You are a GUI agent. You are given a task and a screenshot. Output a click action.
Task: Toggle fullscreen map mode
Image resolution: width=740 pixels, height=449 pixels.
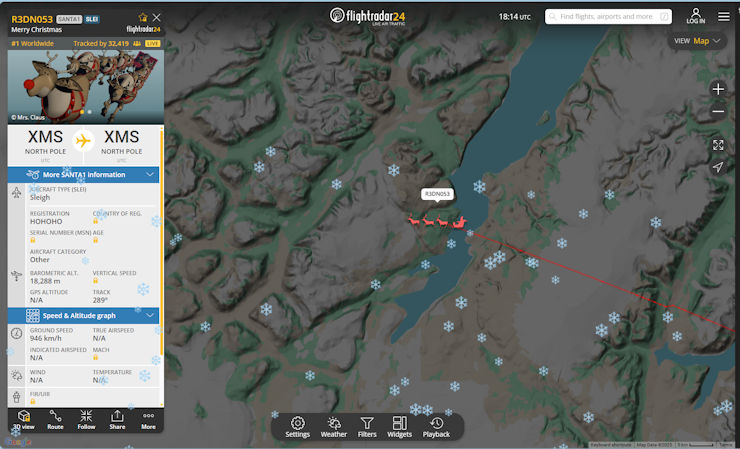pyautogui.click(x=718, y=145)
